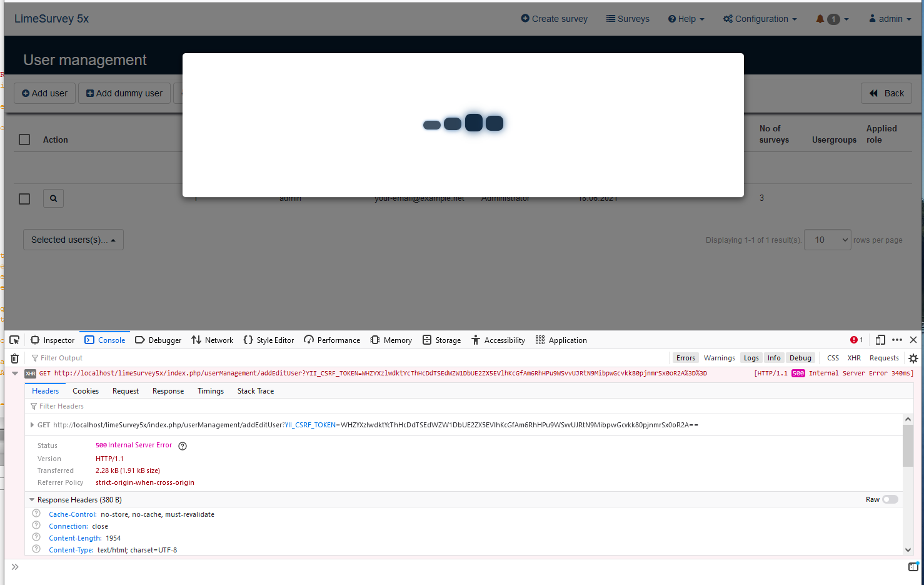Click the status code help icon
This screenshot has width=924, height=585.
[x=183, y=446]
